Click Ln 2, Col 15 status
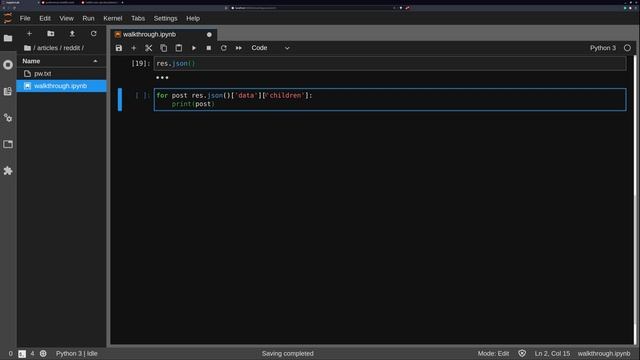640x360 pixels. pyautogui.click(x=552, y=353)
